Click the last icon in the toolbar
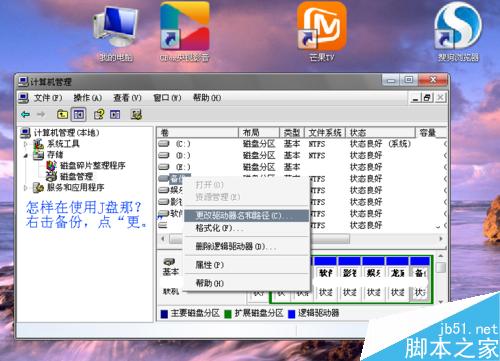This screenshot has width=500, height=361. [x=136, y=115]
